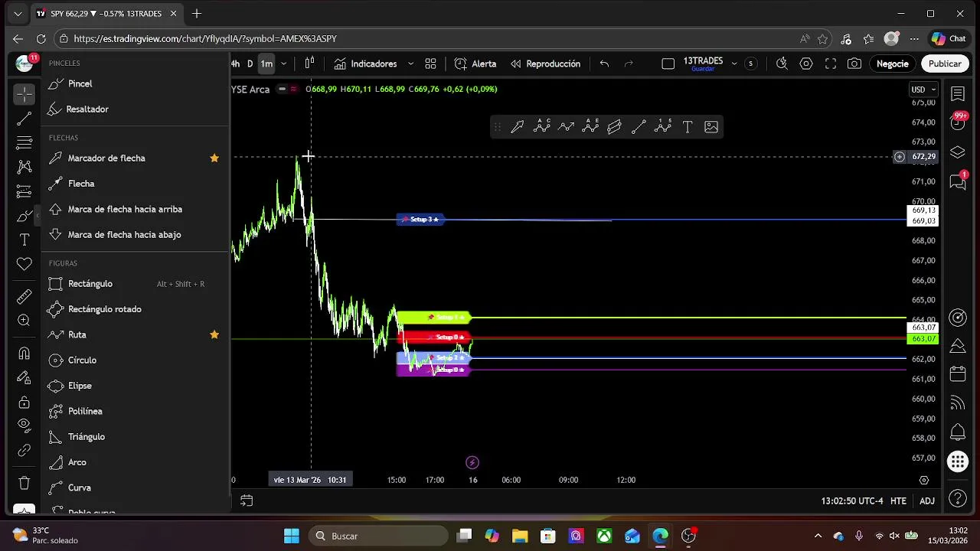Enter fullscreen chart mode

click(x=831, y=64)
